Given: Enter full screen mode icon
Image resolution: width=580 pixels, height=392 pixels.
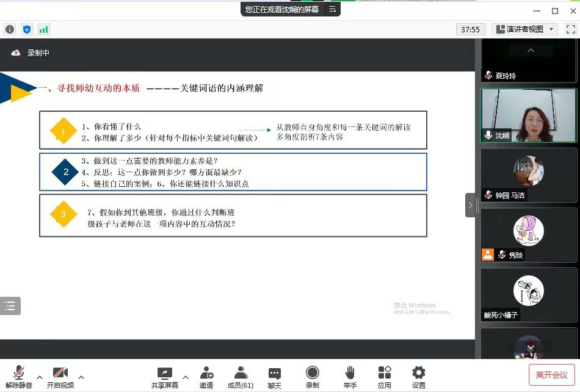Looking at the screenshot, I should (x=570, y=29).
